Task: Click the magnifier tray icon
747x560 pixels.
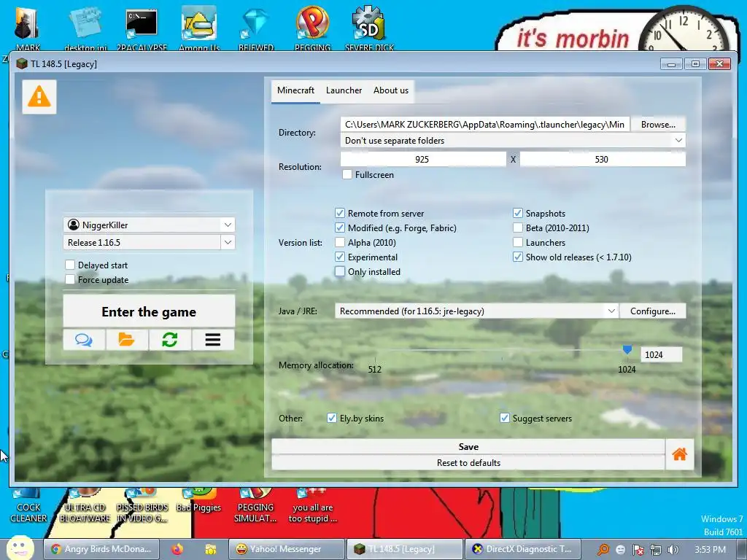Action: tap(603, 550)
